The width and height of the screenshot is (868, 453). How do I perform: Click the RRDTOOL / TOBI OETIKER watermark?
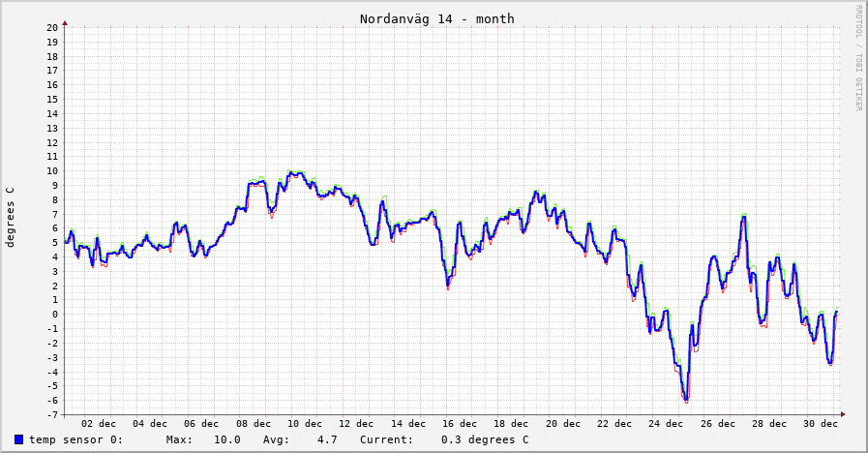coord(857,57)
